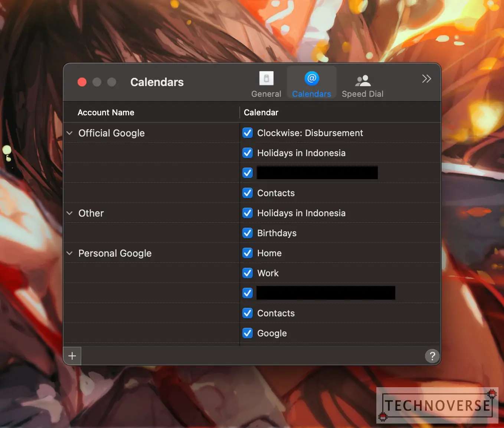
Task: Uncheck the Home calendar
Action: [x=248, y=253]
